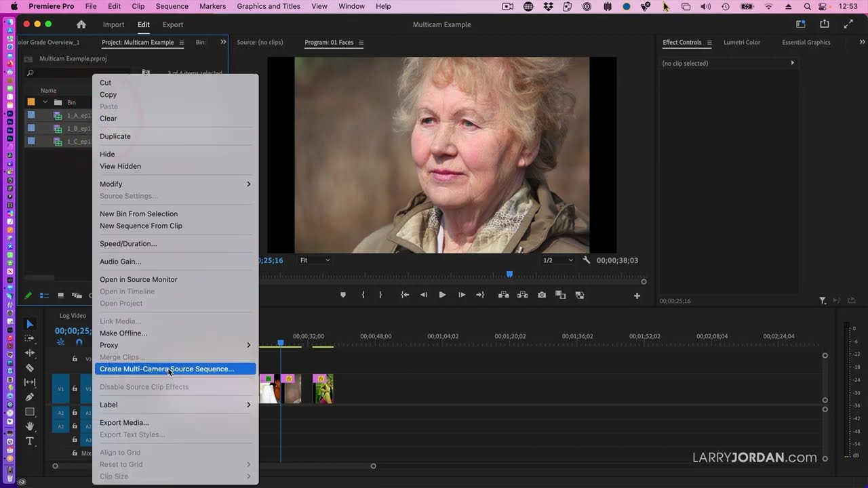Open Program monitor wrench settings

[587, 260]
